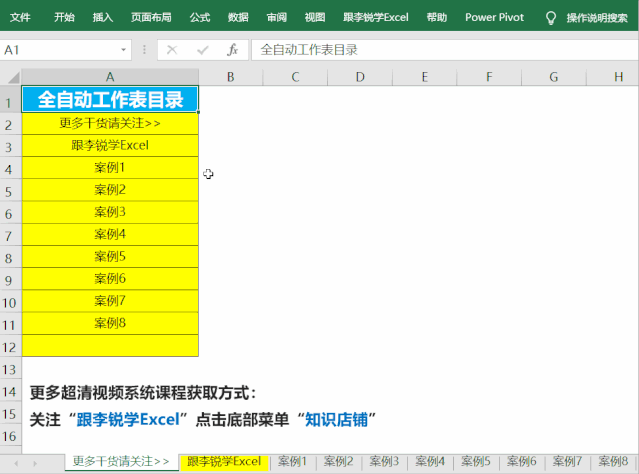Click the 更多干货请关注>> cell in column A

click(110, 123)
